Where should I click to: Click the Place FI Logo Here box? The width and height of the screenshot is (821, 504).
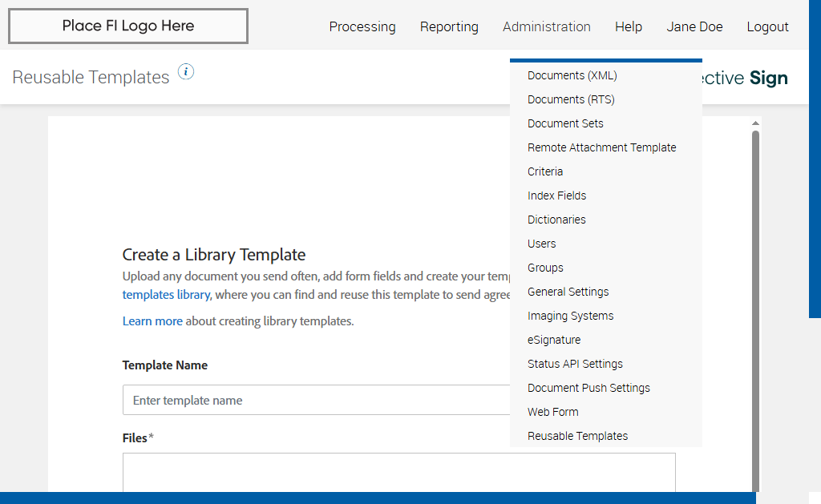tap(128, 26)
